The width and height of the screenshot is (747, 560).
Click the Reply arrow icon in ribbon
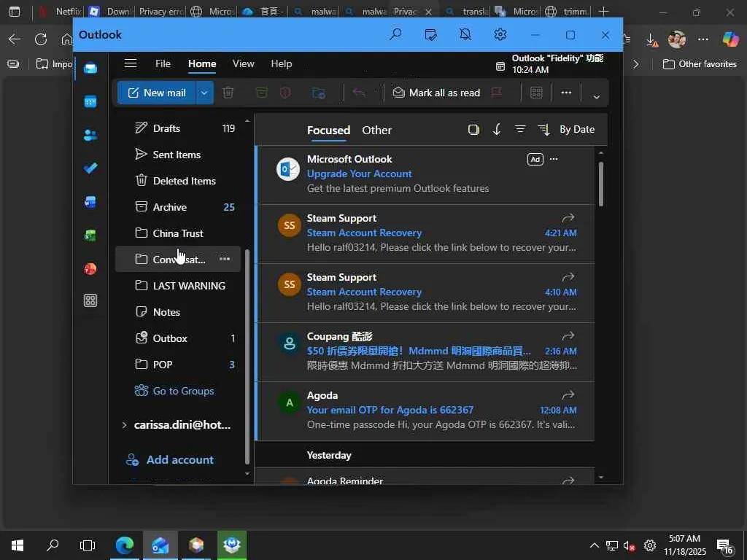[359, 93]
